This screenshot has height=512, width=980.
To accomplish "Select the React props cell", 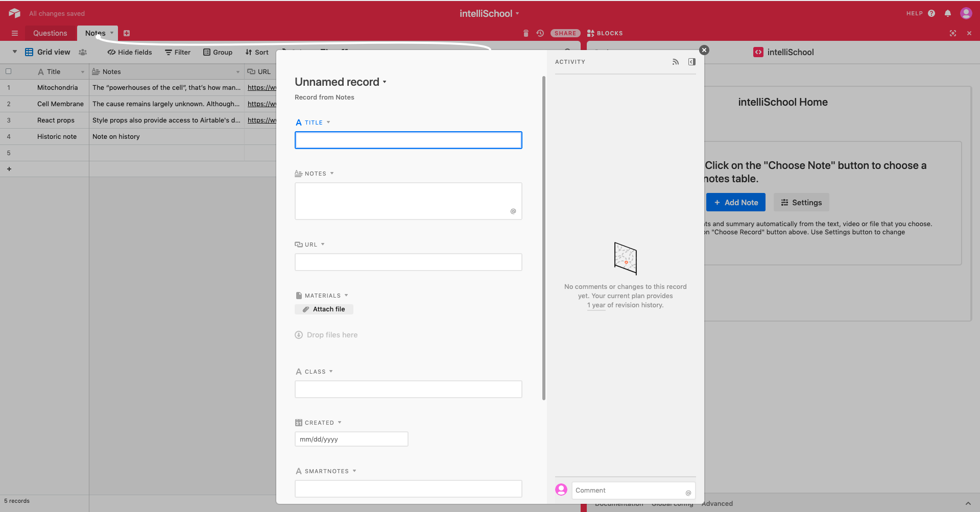I will (56, 120).
